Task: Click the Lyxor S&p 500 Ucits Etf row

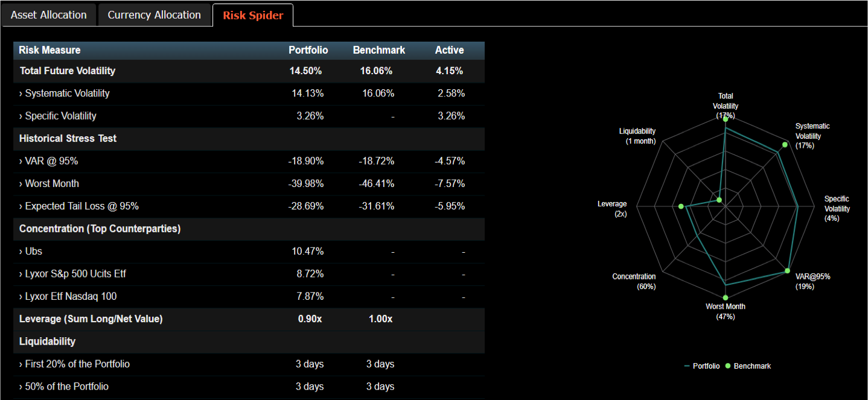Action: coord(75,274)
